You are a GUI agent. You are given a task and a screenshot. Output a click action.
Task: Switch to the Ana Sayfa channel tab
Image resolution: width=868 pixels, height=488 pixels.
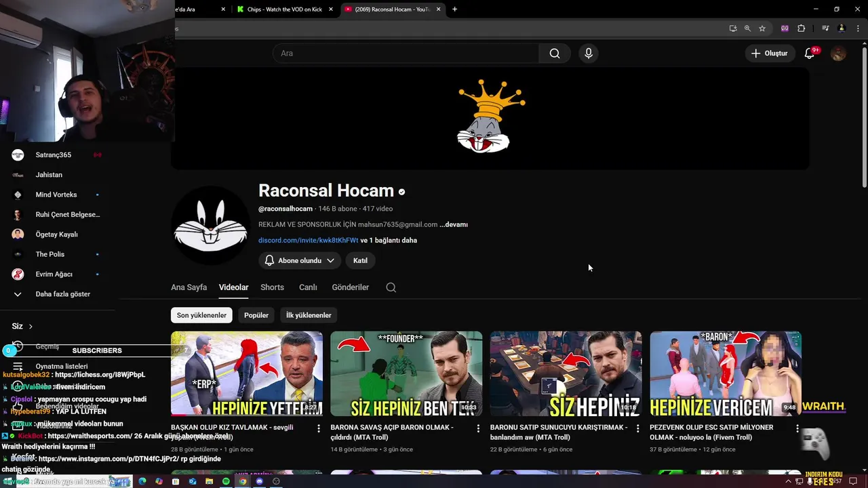(x=189, y=287)
